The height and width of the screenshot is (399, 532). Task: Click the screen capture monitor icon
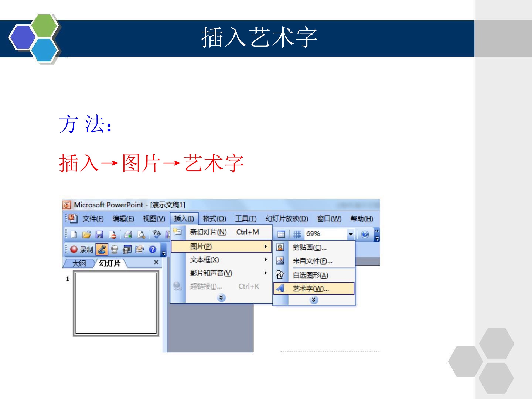(127, 249)
